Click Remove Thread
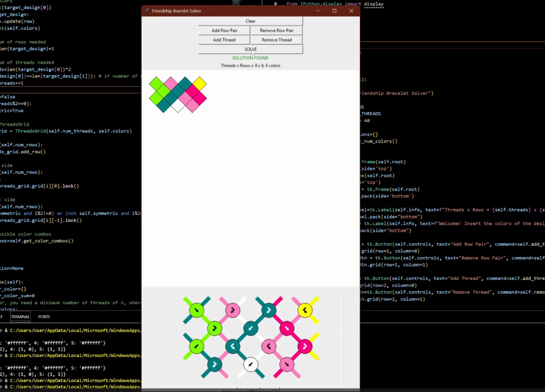Image resolution: width=545 pixels, height=392 pixels. [x=277, y=40]
